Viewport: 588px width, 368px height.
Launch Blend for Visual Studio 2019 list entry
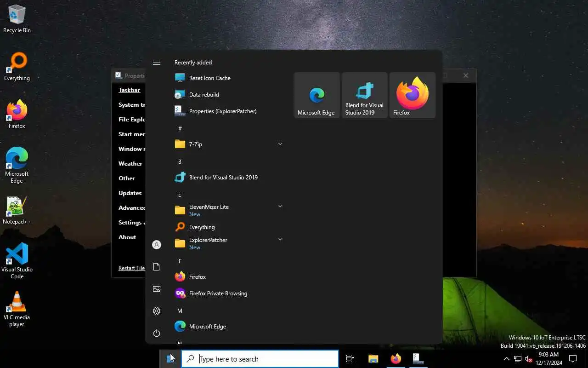coord(229,178)
